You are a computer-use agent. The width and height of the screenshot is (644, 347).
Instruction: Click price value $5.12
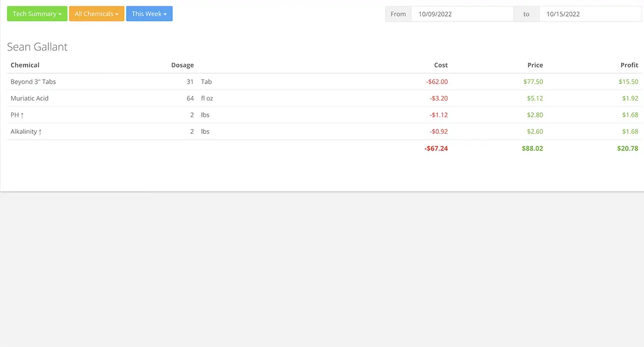click(535, 98)
